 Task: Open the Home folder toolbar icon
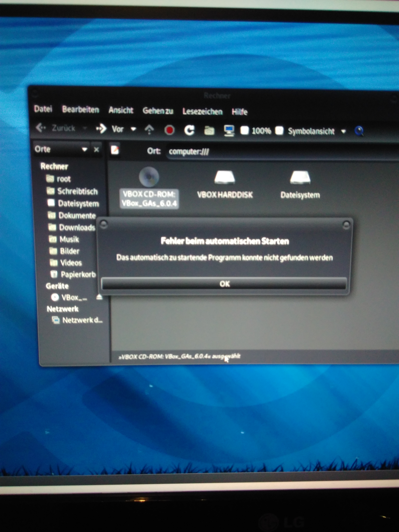(209, 131)
